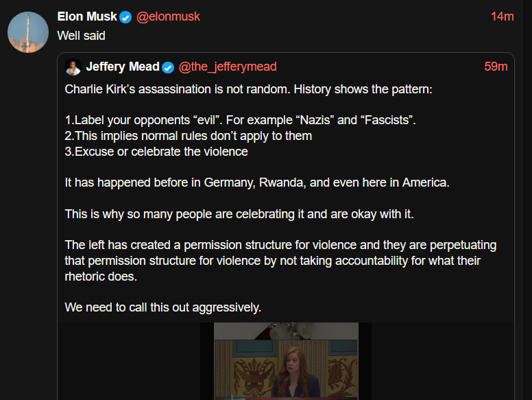Screen dimensions: 532x400
Task: Open Jeffery Mead's small profile avatar
Action: coord(73,67)
